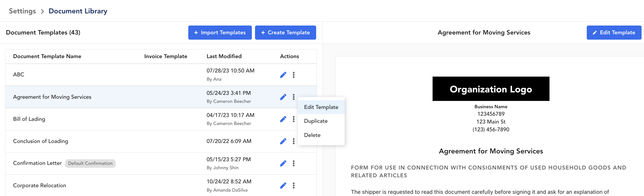
Task: Click the (123) 456-7890 phone in preview
Action: tap(491, 130)
